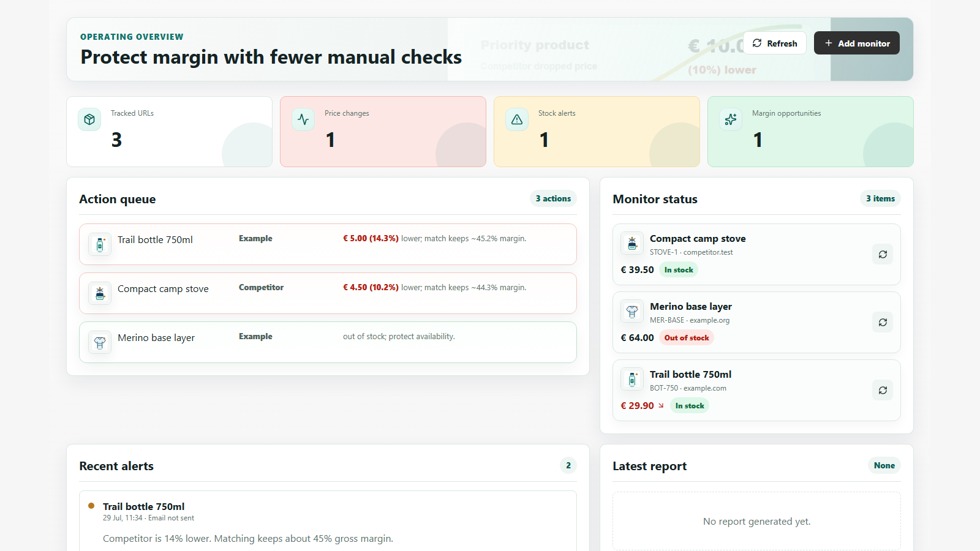Image resolution: width=980 pixels, height=551 pixels.
Task: Click Compact camp stove icon in Action queue
Action: tap(100, 293)
